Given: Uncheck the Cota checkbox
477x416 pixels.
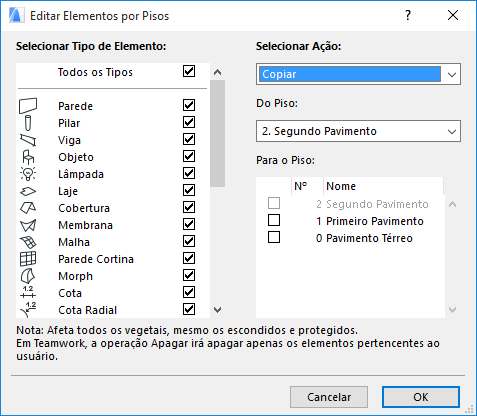Looking at the screenshot, I should coord(189,292).
